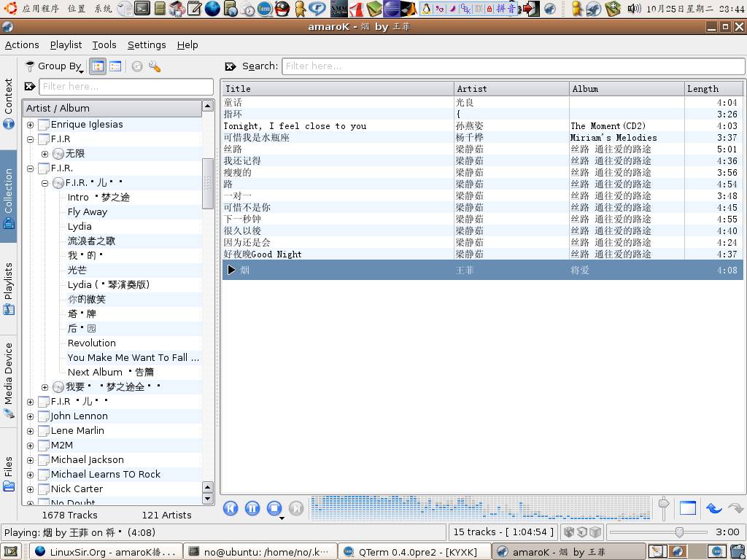Open the Tools menu
This screenshot has height=560, width=747.
coord(104,44)
